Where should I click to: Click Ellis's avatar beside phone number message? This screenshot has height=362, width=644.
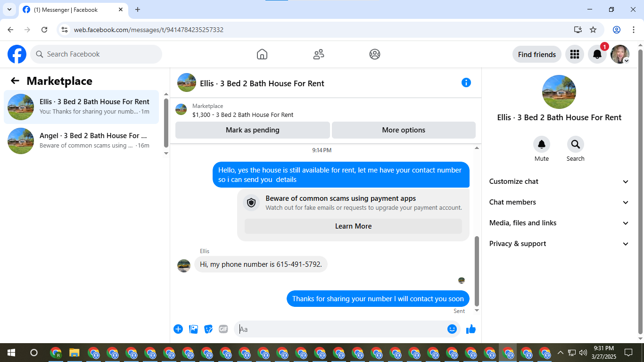[x=184, y=265]
